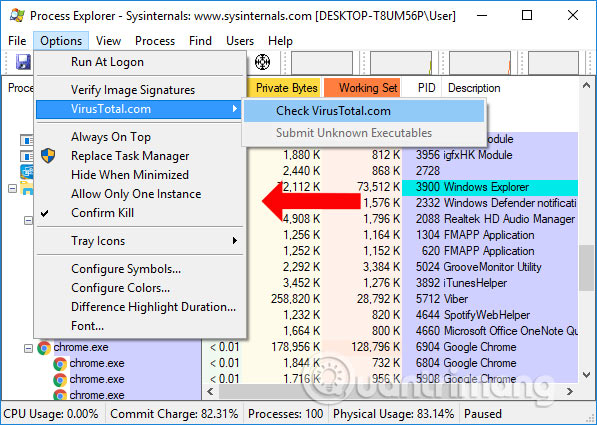
Task: Toggle Always On Top
Action: tap(139, 137)
